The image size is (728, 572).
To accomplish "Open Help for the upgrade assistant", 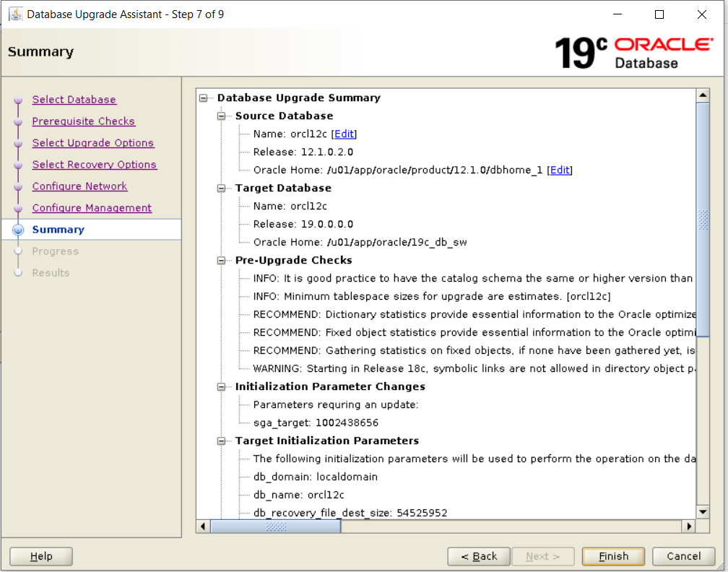I will 41,556.
